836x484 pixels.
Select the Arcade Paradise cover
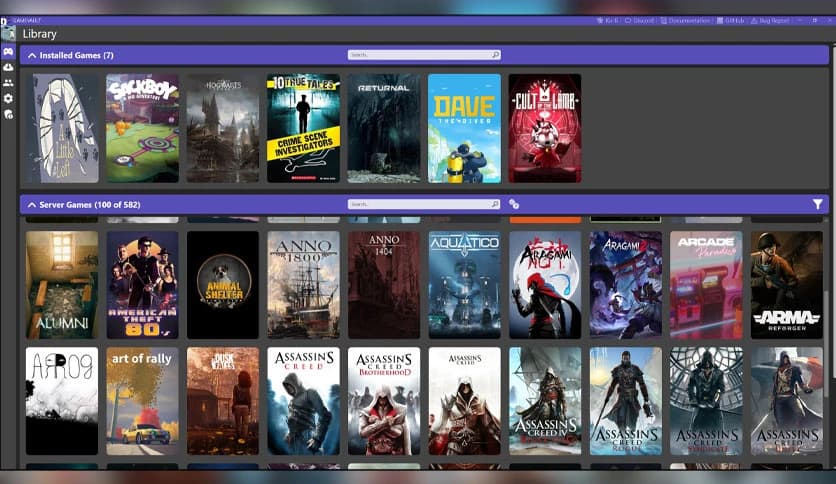[706, 285]
